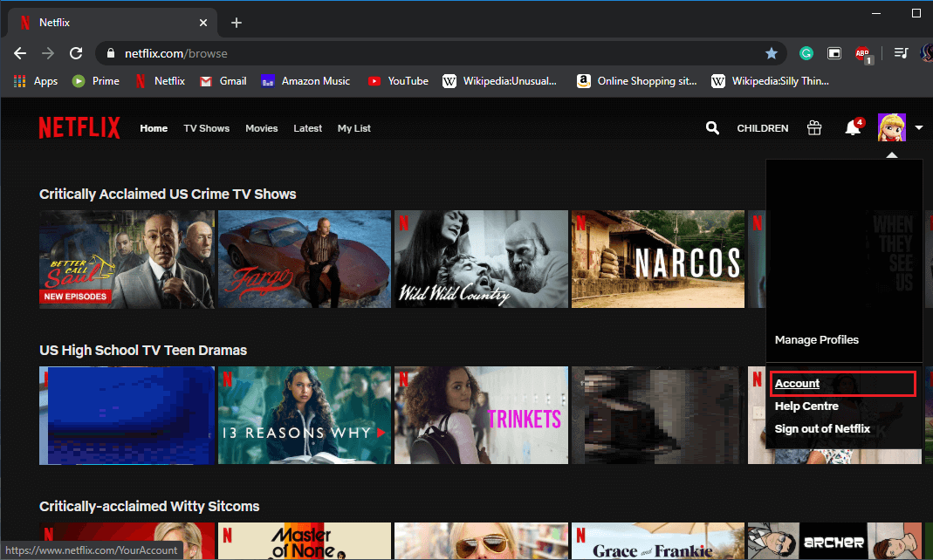The height and width of the screenshot is (560, 933).
Task: Expand the profile menu caret
Action: tap(919, 128)
